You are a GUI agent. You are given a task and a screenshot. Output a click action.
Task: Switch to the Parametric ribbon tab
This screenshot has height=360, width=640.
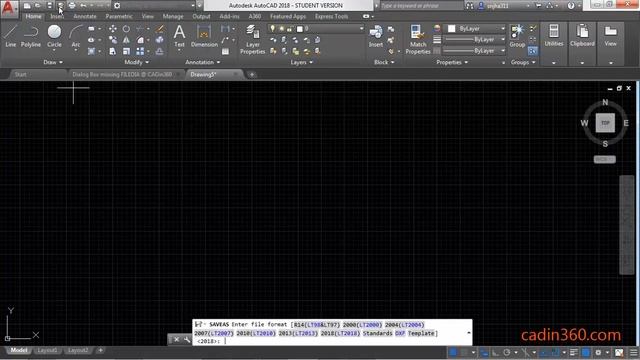[x=119, y=16]
